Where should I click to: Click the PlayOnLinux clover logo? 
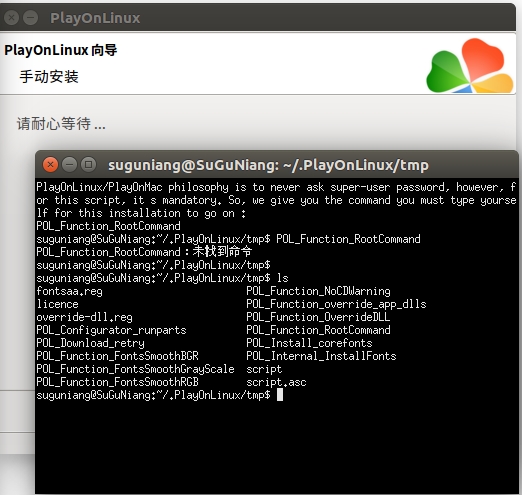point(470,65)
